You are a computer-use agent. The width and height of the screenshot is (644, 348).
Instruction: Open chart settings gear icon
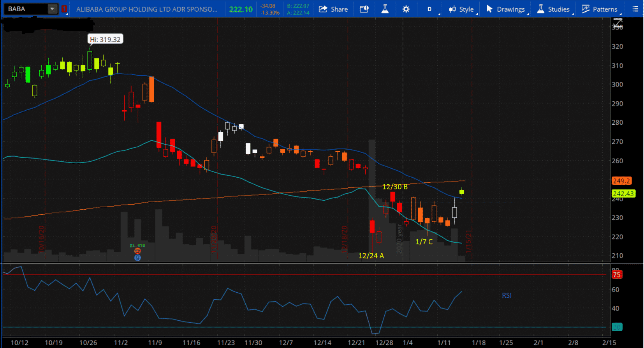[406, 9]
